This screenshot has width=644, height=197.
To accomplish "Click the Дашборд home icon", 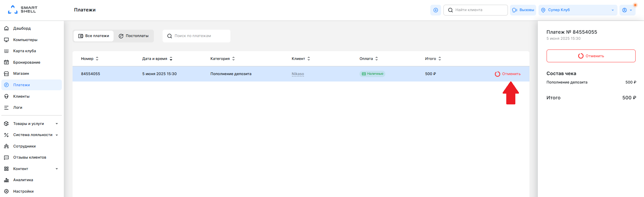I will [6, 28].
